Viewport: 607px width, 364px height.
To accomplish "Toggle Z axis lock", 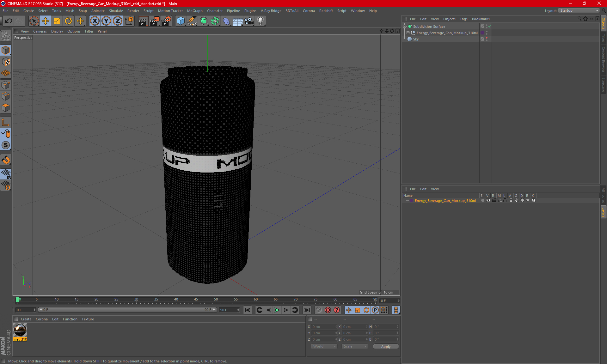I will pyautogui.click(x=118, y=21).
